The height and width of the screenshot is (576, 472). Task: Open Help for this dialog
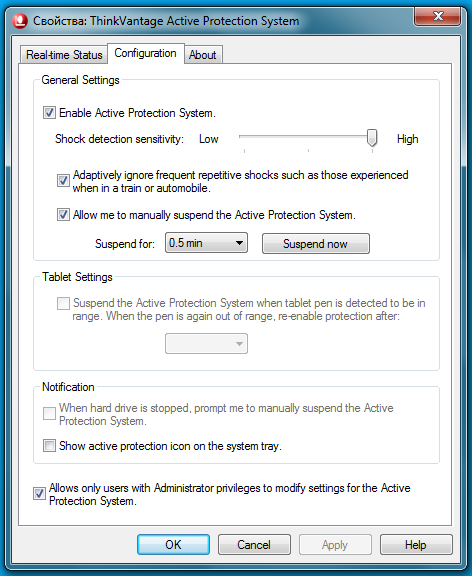tap(416, 544)
